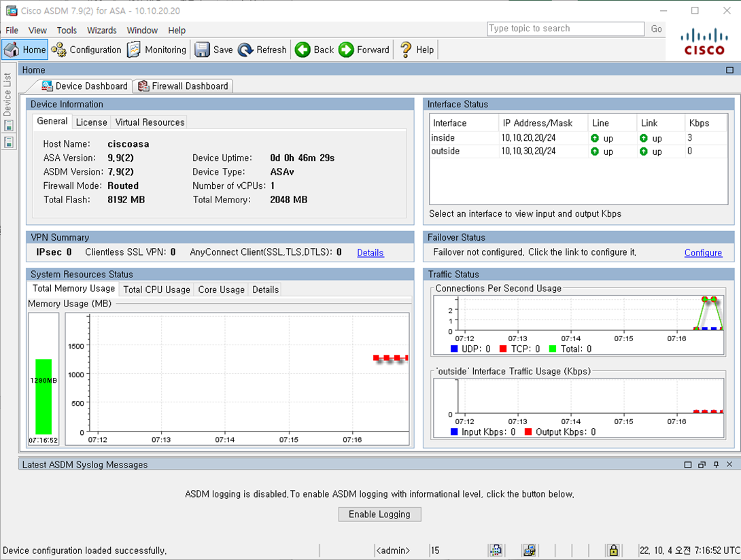Restore the Syslog Messages panel
Viewport: 741px width, 560px height.
click(702, 465)
